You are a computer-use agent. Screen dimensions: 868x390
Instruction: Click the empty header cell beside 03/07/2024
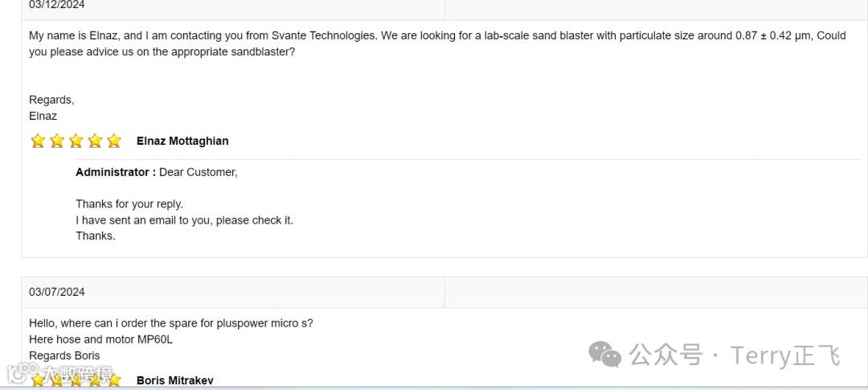tap(655, 292)
